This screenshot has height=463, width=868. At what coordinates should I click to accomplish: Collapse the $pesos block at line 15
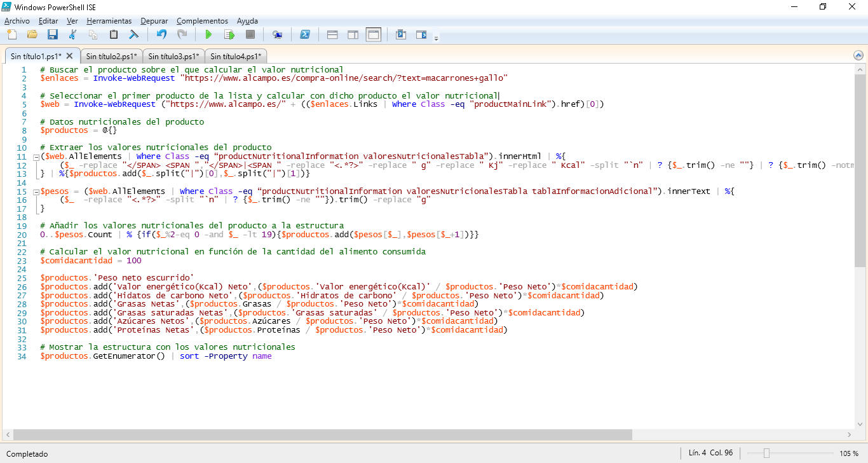(36, 191)
